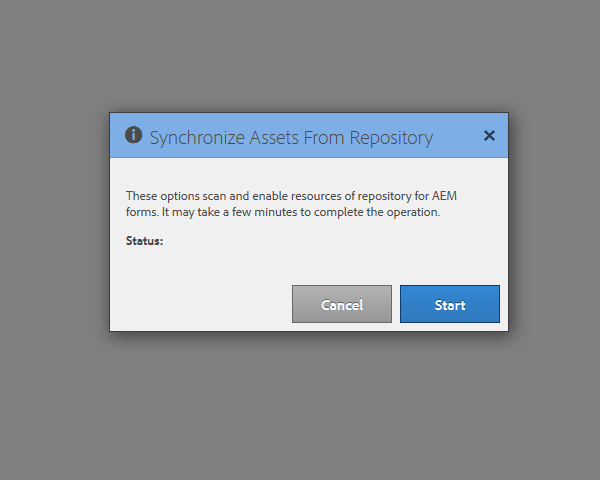This screenshot has height=480, width=600.
Task: Click the description text about AEM forms
Action: (x=291, y=204)
